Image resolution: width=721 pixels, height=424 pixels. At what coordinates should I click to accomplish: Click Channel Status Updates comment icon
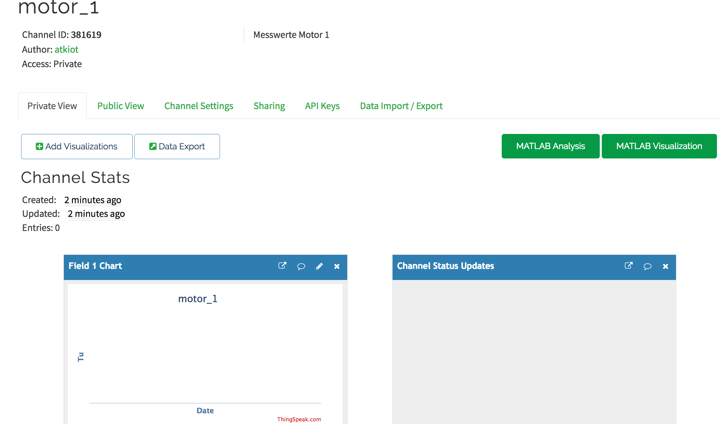pyautogui.click(x=647, y=266)
